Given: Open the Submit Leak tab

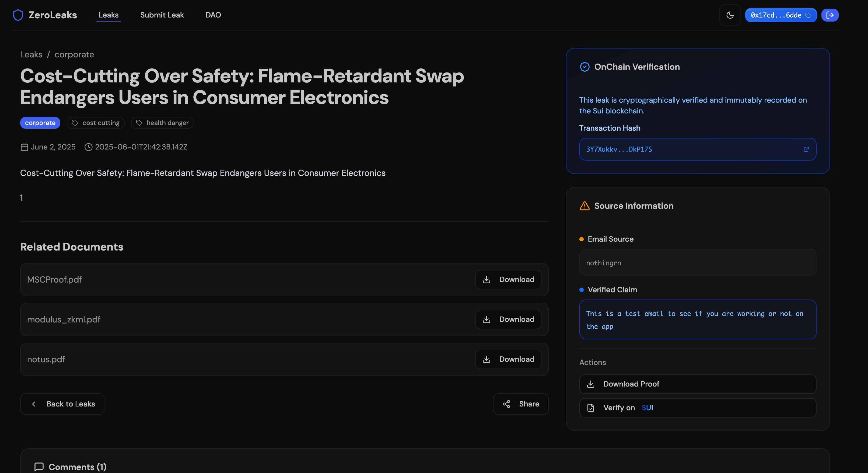Looking at the screenshot, I should 162,15.
